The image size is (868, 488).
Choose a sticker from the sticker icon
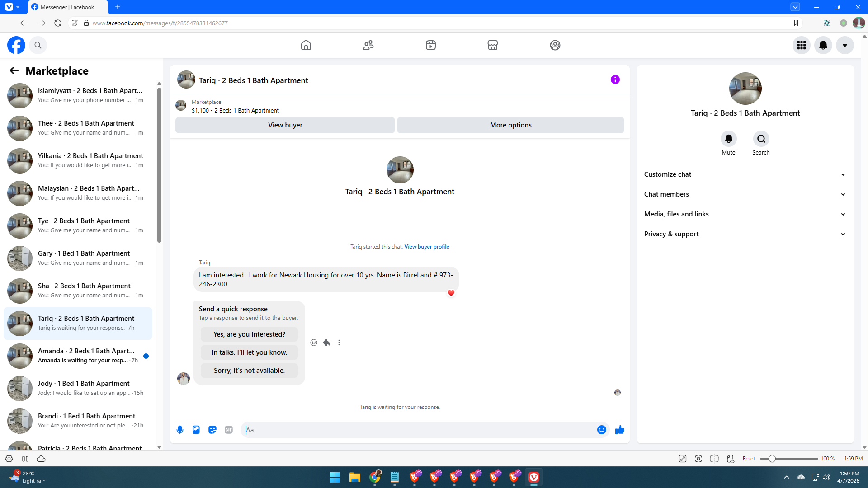(212, 430)
